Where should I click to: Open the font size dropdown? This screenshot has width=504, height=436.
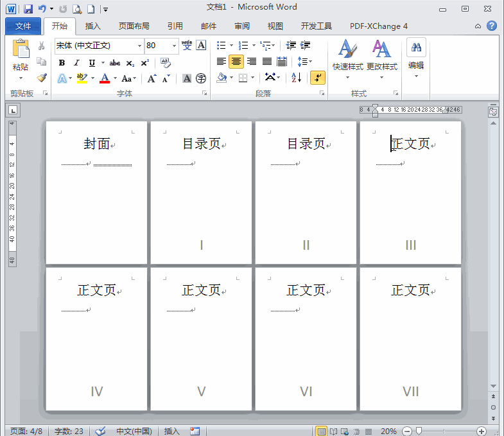[174, 46]
